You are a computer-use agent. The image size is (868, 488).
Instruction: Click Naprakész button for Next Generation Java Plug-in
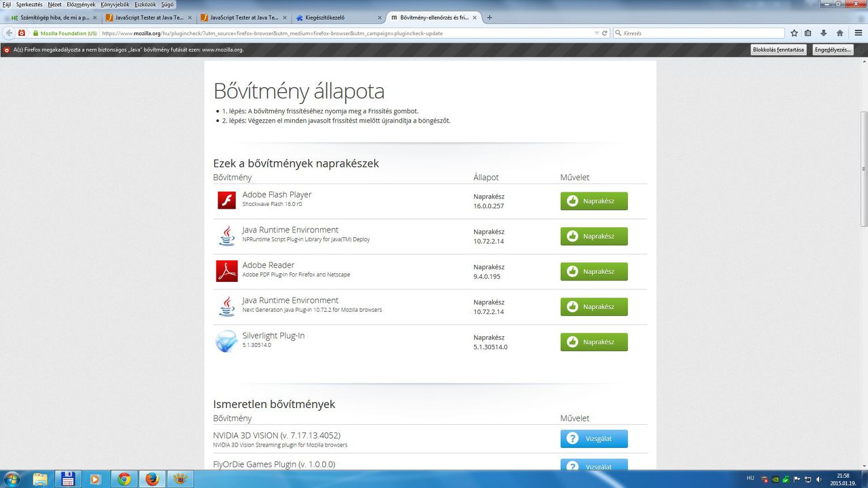click(594, 306)
